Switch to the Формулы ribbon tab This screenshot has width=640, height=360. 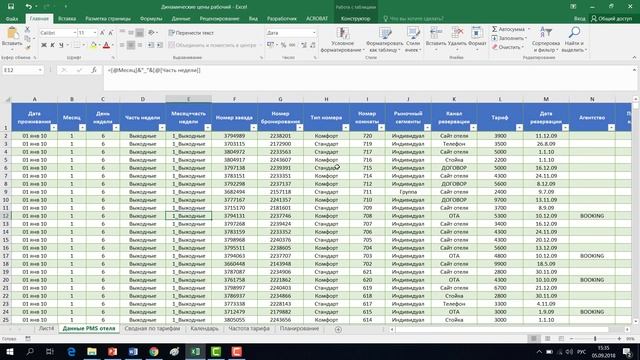point(151,19)
